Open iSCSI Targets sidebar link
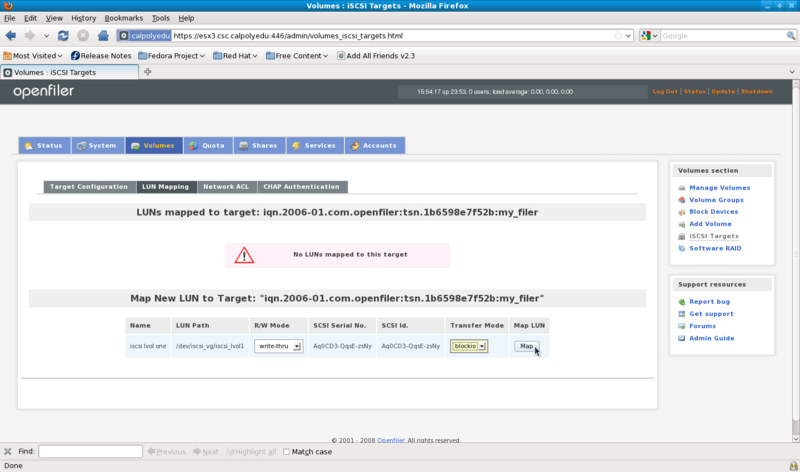The image size is (800, 472). pos(714,236)
